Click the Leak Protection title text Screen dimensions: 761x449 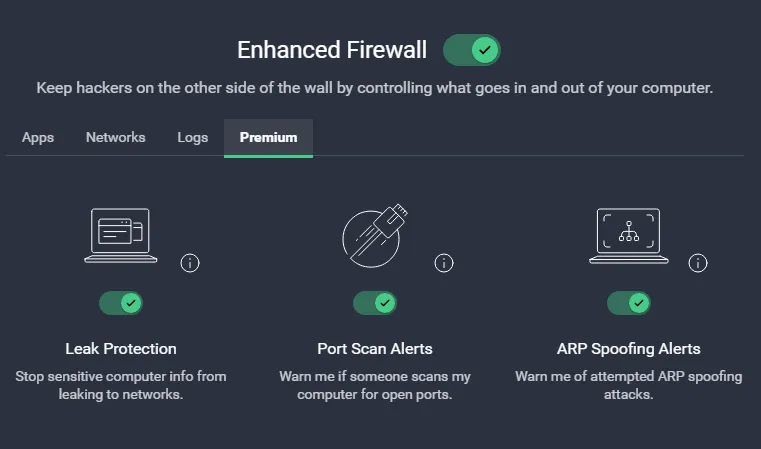[121, 349]
